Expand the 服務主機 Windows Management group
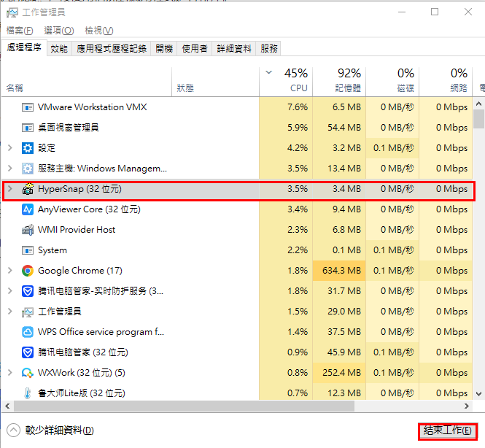The width and height of the screenshot is (485, 448). 10,169
